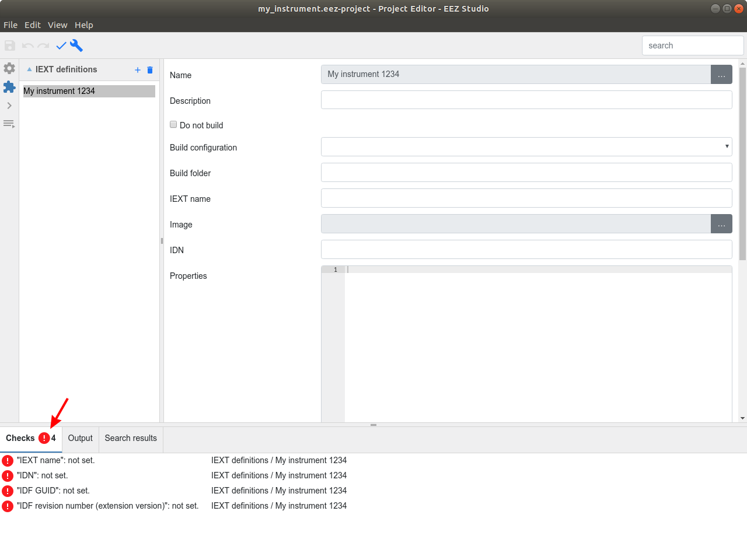Click the grayed Image path field

coord(516,223)
